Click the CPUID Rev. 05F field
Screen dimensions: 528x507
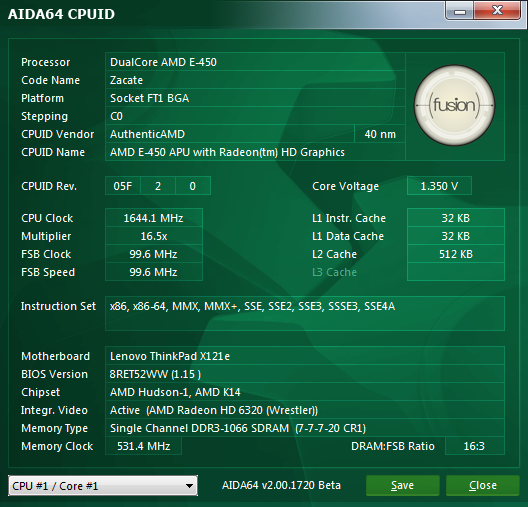(x=123, y=185)
